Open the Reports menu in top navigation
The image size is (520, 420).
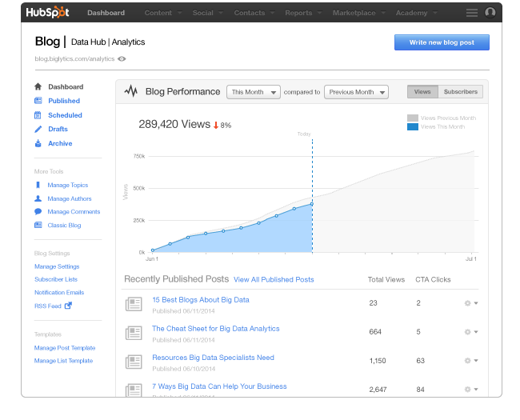pyautogui.click(x=302, y=13)
